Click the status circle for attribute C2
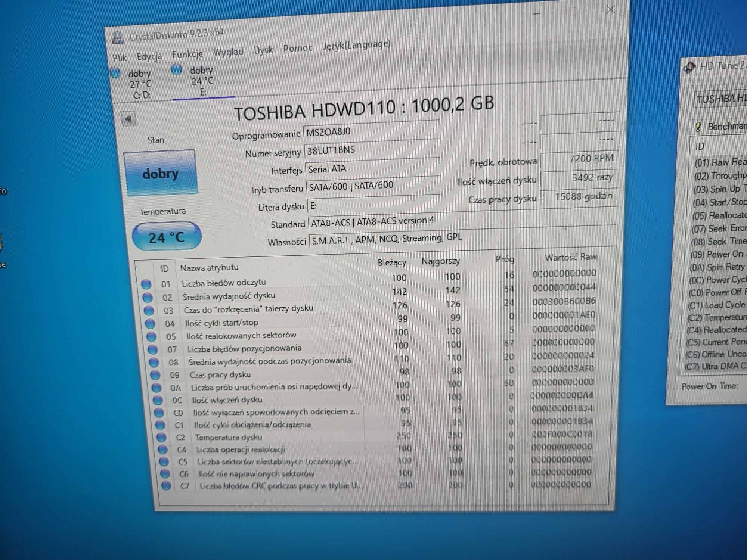The height and width of the screenshot is (560, 747). click(161, 437)
